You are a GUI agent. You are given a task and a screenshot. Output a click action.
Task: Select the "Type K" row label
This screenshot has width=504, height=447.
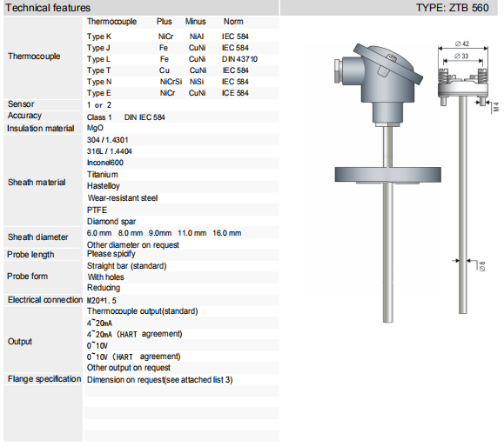pos(99,37)
